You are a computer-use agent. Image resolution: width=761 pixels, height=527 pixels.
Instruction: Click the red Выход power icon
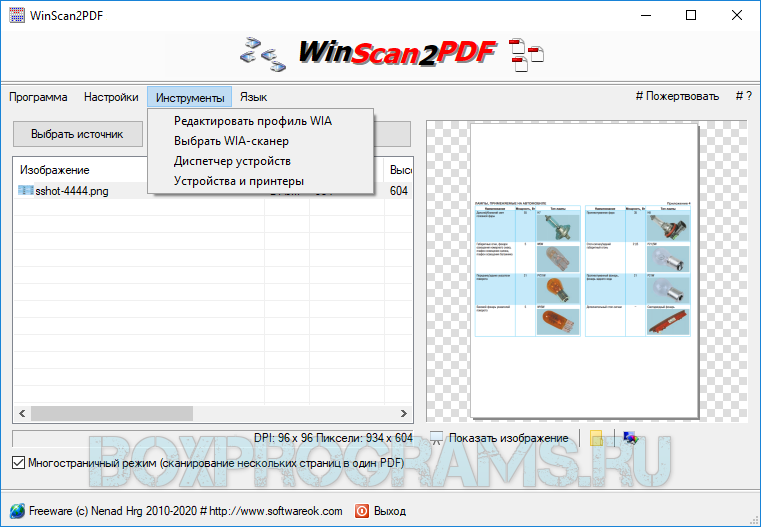coord(362,511)
